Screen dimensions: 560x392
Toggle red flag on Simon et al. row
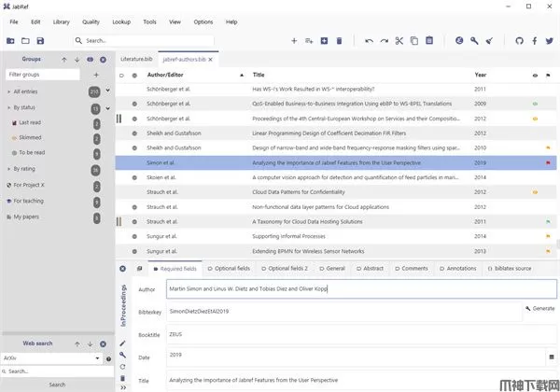pyautogui.click(x=548, y=162)
